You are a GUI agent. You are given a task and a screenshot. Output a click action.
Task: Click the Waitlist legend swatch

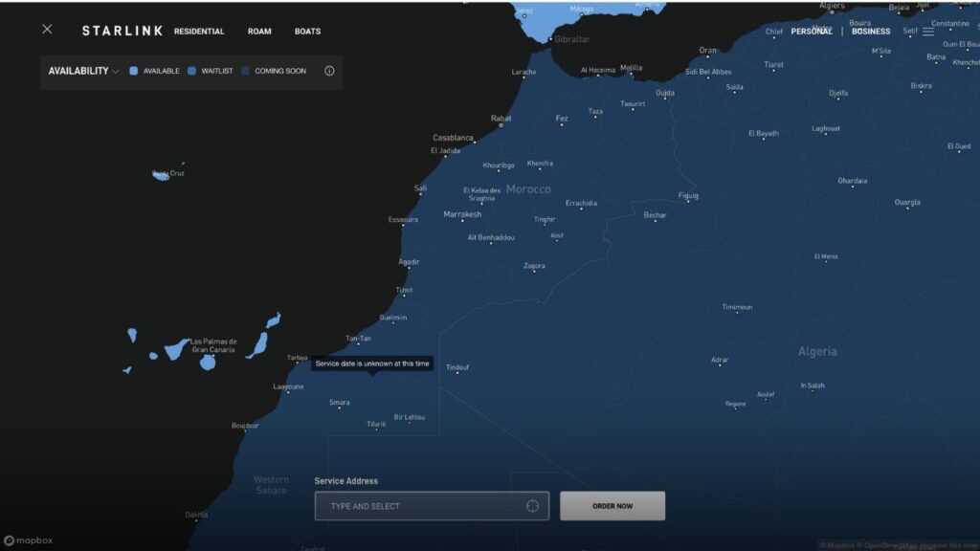click(191, 71)
